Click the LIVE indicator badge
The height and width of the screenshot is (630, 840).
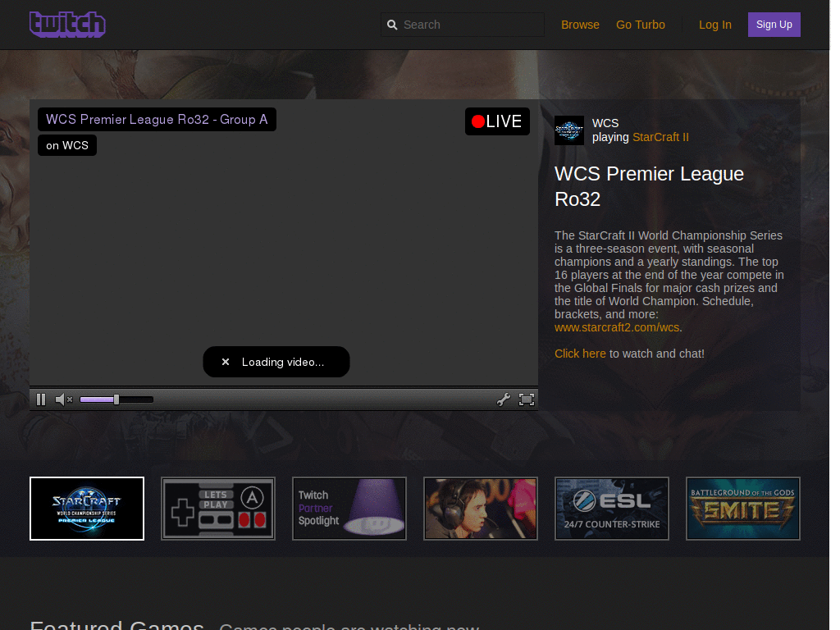pyautogui.click(x=497, y=121)
